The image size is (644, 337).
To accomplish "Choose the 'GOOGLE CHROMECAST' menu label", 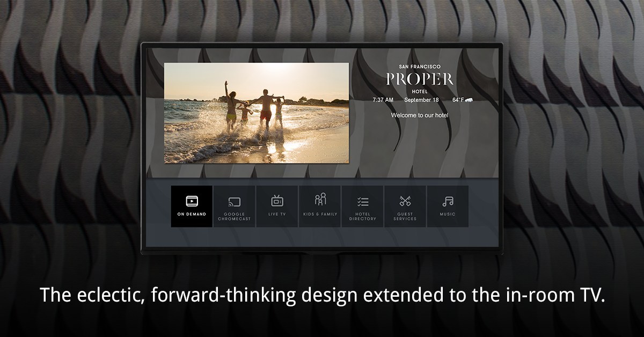I will (234, 216).
